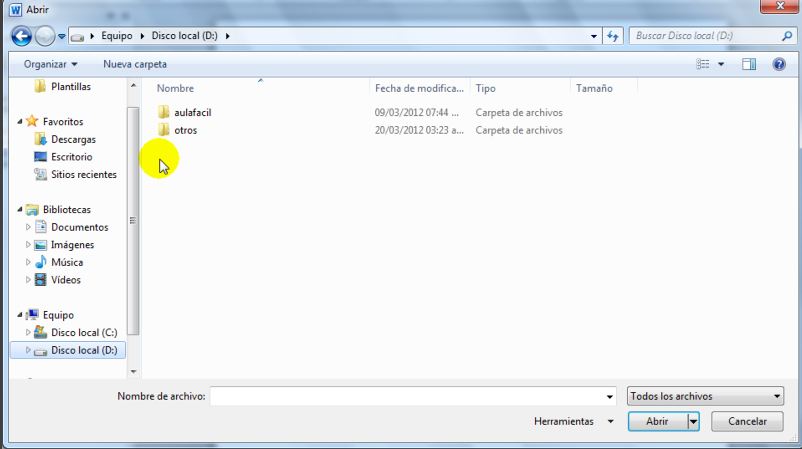
Task: Expand arrow after Disco local (D:) breadcrumb
Action: point(228,36)
